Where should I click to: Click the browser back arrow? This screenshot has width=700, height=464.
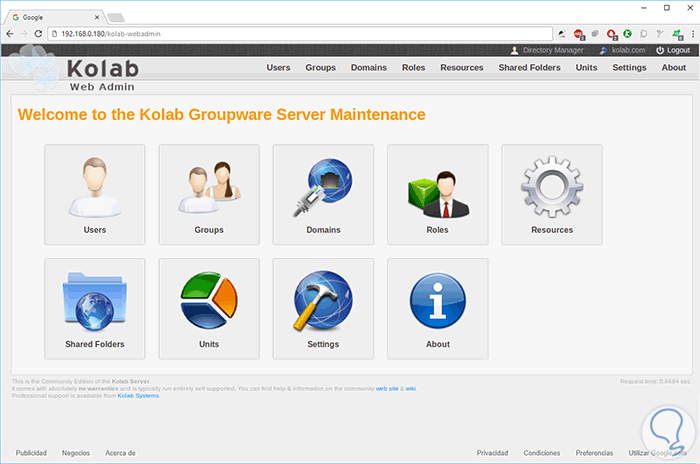(10, 33)
